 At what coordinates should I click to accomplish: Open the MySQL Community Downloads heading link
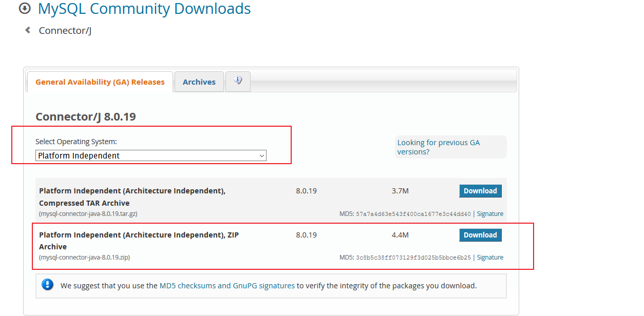point(144,9)
